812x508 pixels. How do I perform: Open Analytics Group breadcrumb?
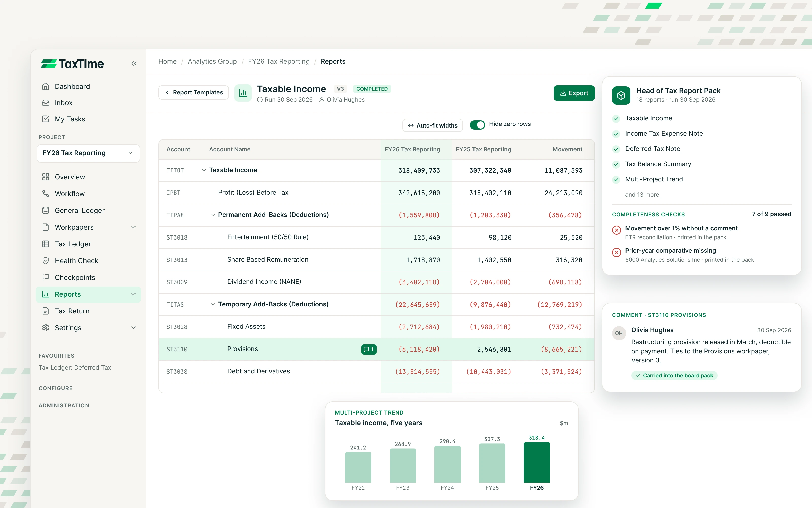[212, 61]
